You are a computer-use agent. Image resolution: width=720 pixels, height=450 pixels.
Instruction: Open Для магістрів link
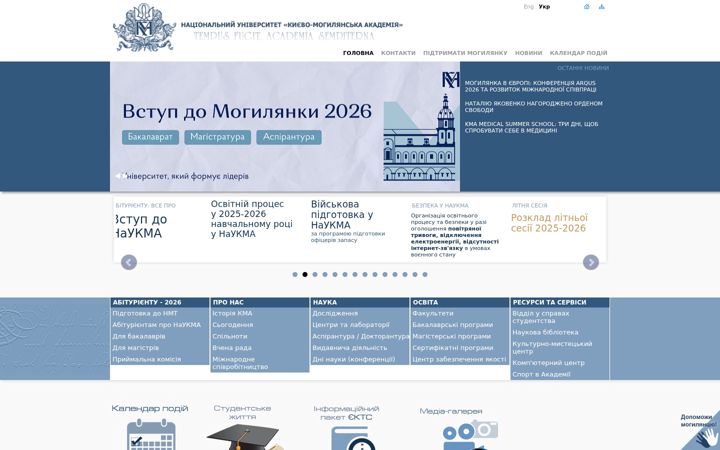[135, 348]
